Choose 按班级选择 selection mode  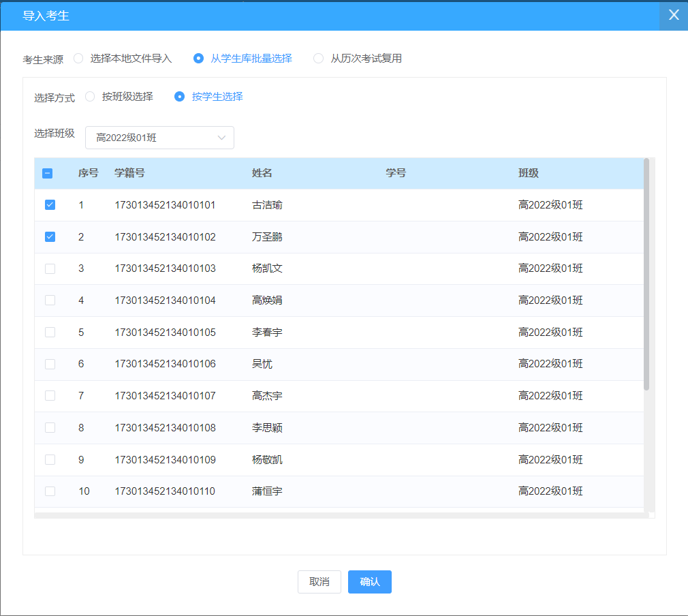tap(90, 97)
